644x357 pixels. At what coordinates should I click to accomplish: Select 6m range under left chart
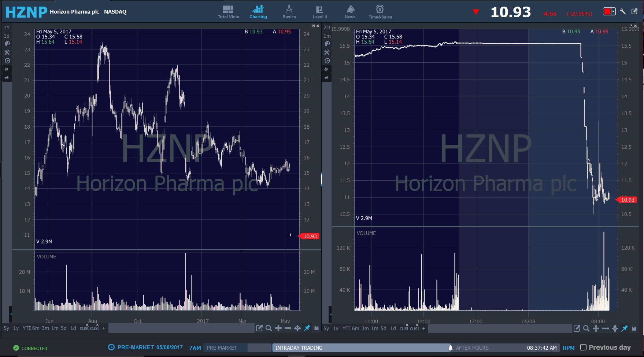(x=36, y=328)
